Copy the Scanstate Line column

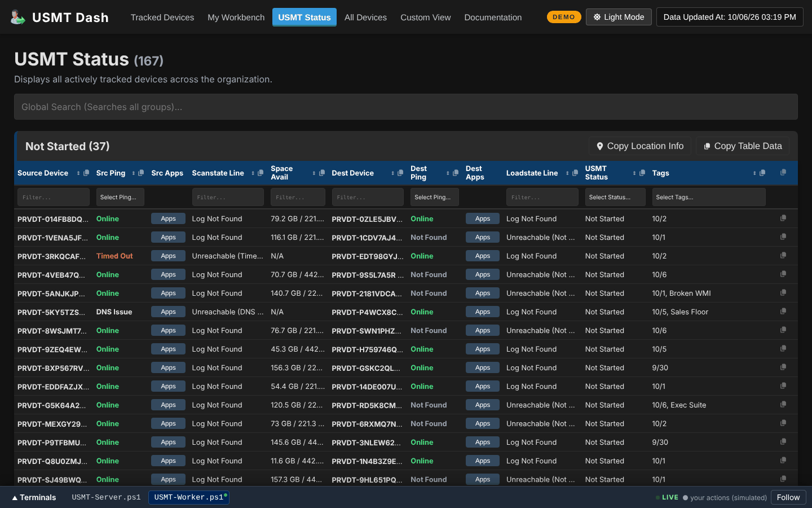[x=261, y=173]
